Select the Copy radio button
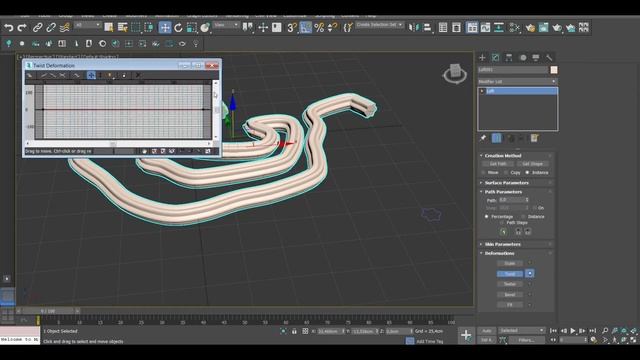640x360 pixels. (x=506, y=172)
